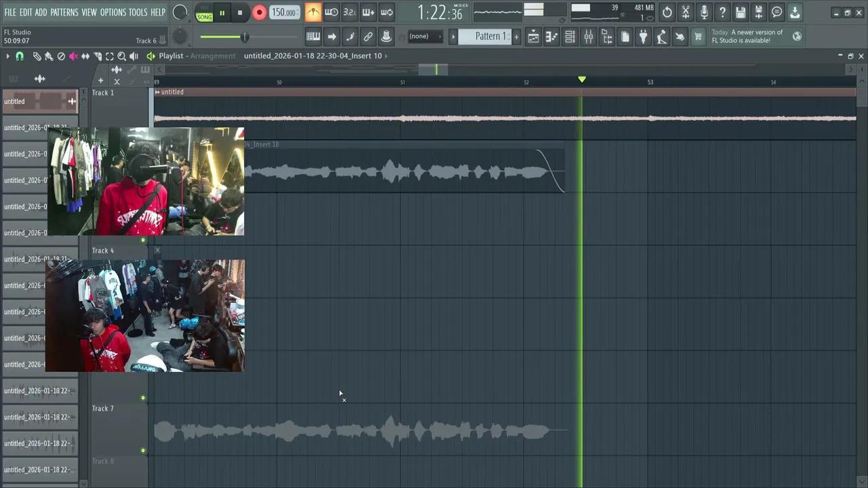Enable overdub (blend recording)
868x488 pixels.
[368, 12]
